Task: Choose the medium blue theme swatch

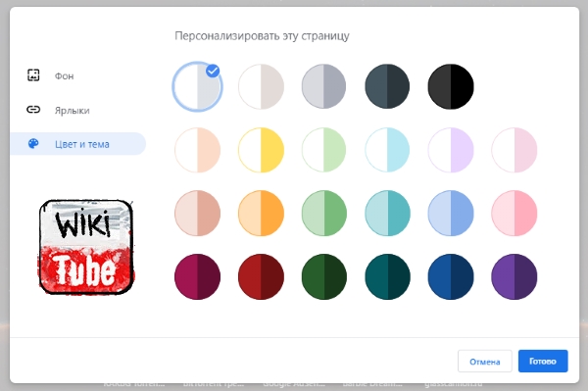Action: (451, 214)
